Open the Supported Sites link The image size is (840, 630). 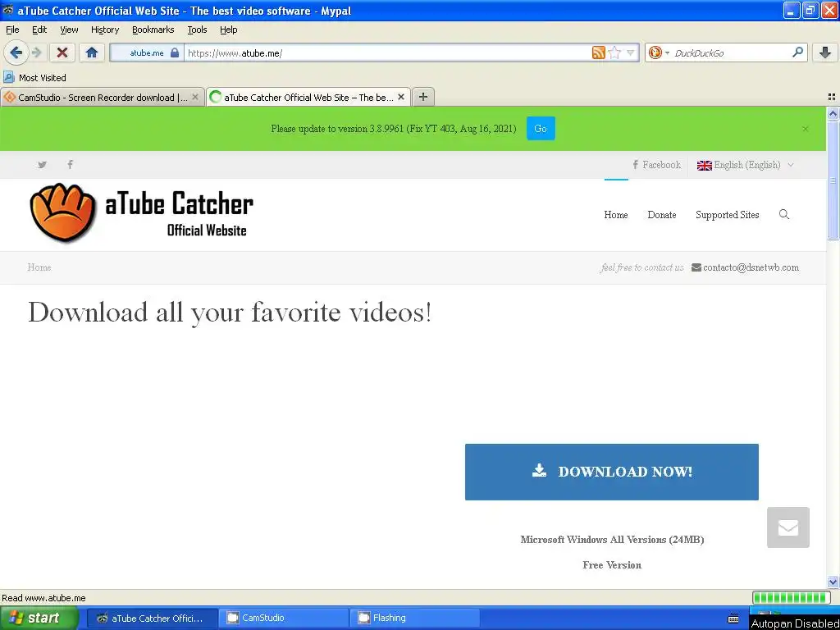coord(728,215)
